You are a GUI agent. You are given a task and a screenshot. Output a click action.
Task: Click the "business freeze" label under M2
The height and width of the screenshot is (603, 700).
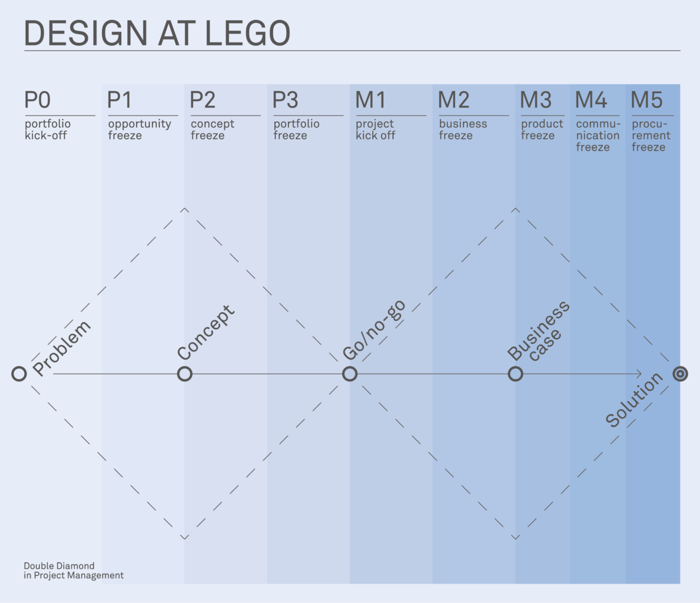coord(463,130)
